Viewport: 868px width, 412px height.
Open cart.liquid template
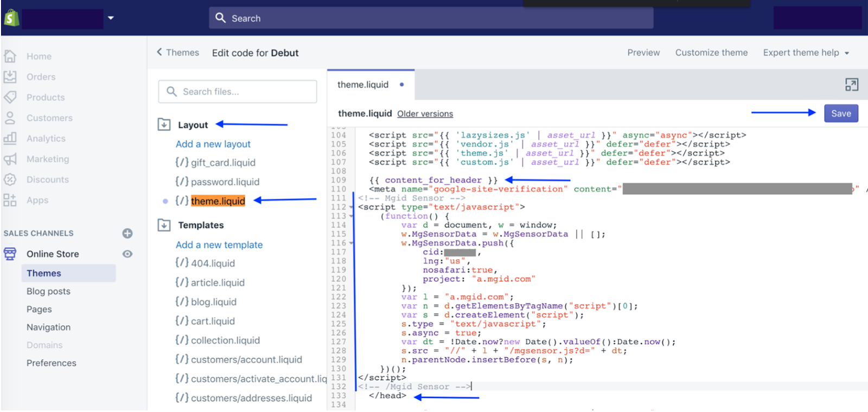point(213,321)
